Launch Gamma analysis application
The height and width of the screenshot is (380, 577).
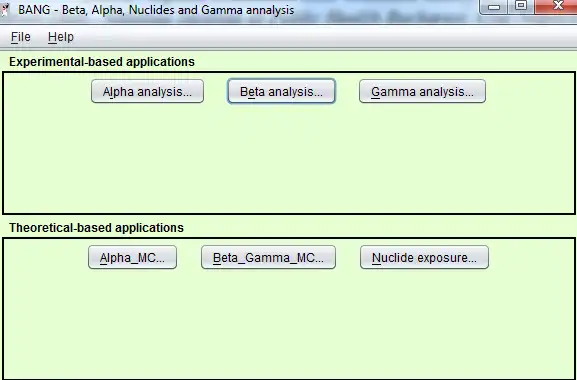[422, 91]
